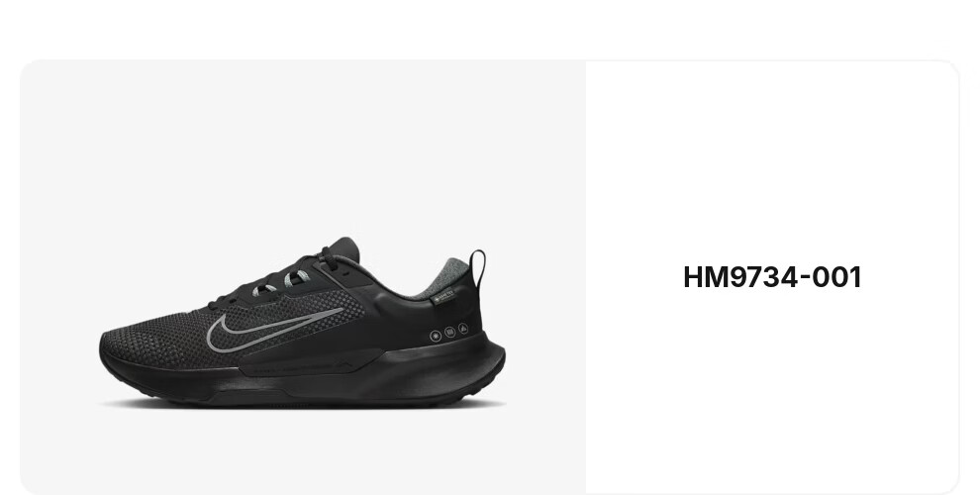Click the mountain circular icon on the heel

point(463,328)
